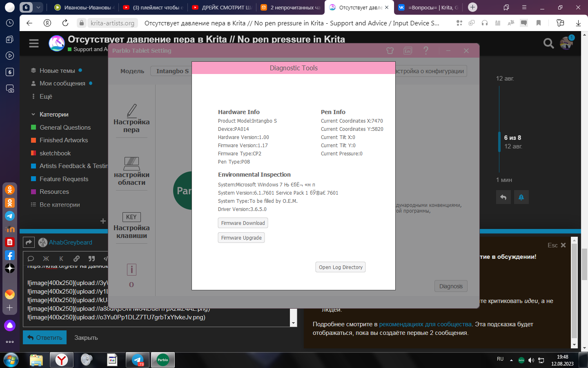Click the volume speaker icon in the system tray
Screen dimensions: 588x368
click(531, 360)
